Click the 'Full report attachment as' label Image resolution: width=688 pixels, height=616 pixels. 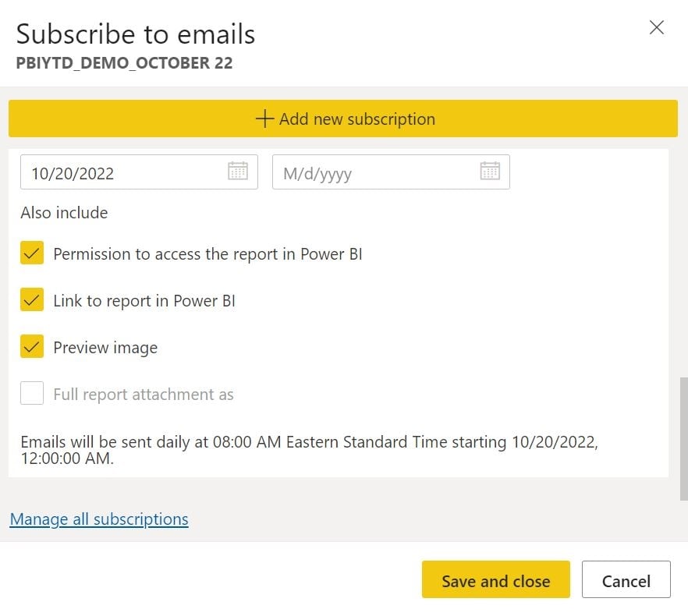pyautogui.click(x=144, y=395)
